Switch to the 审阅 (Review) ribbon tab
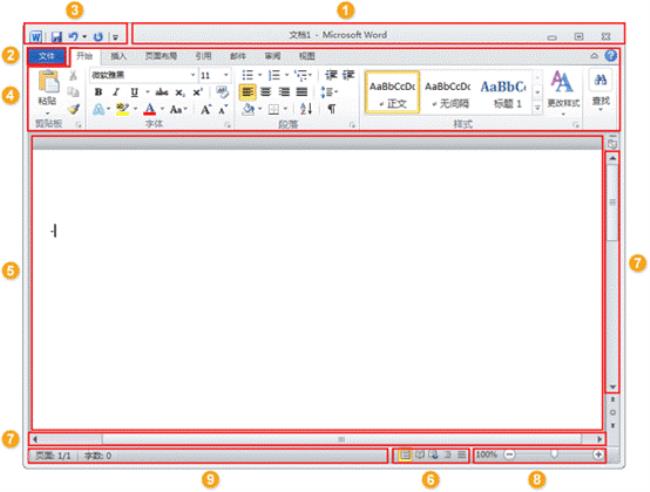 pyautogui.click(x=272, y=56)
